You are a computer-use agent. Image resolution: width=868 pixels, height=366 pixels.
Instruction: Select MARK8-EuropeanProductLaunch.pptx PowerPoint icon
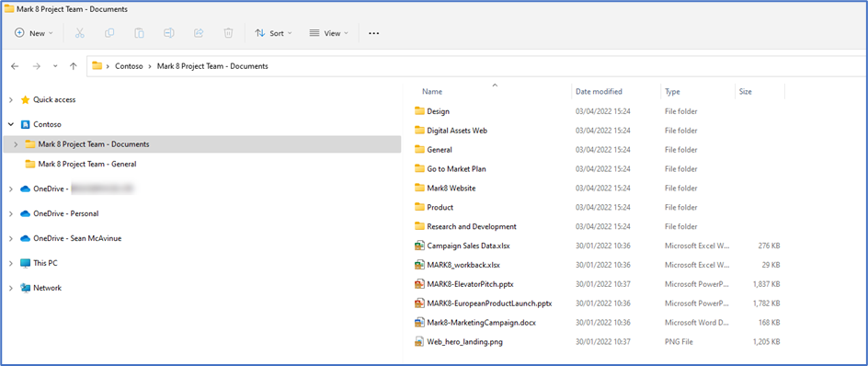(419, 303)
